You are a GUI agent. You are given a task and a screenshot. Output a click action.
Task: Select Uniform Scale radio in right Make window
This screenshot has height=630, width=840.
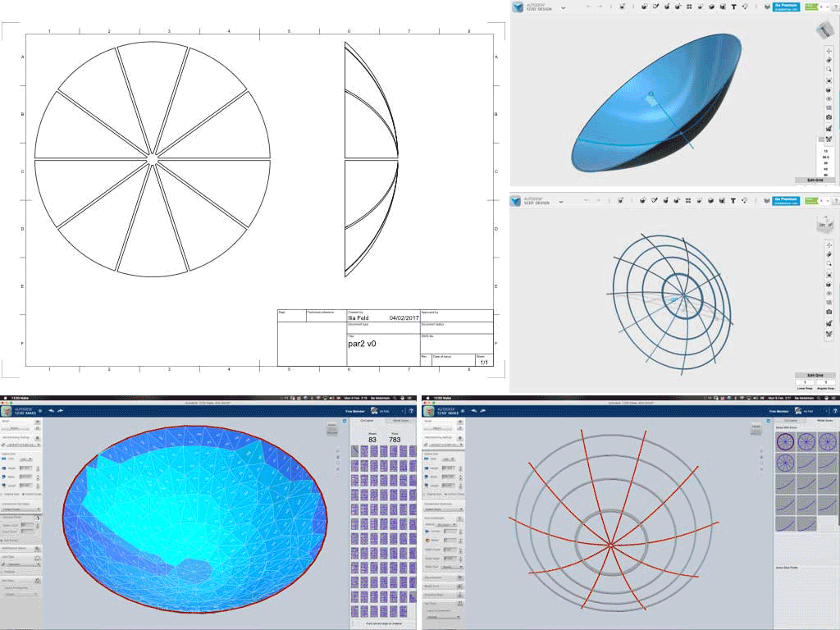click(x=445, y=494)
